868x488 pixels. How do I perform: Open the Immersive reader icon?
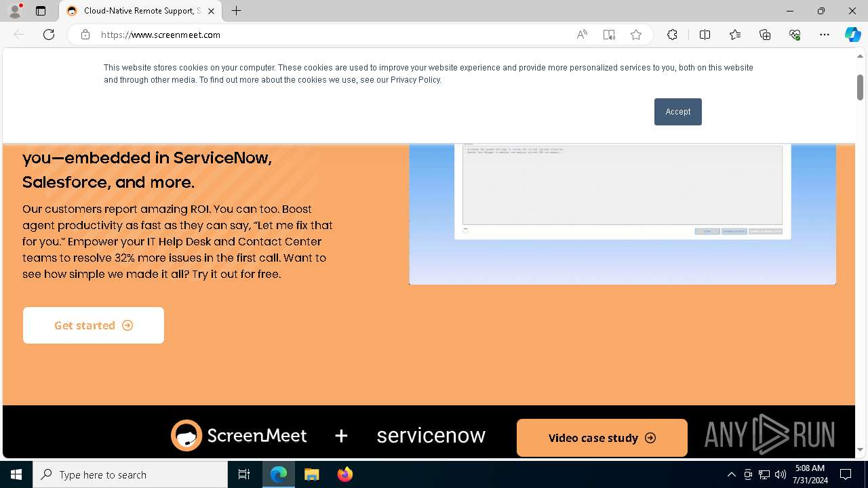tap(609, 35)
